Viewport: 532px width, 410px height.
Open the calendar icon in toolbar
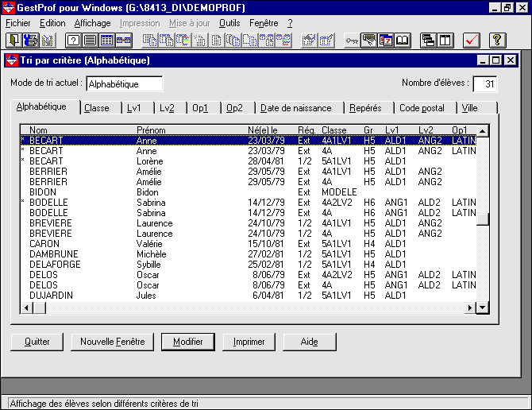(386, 40)
